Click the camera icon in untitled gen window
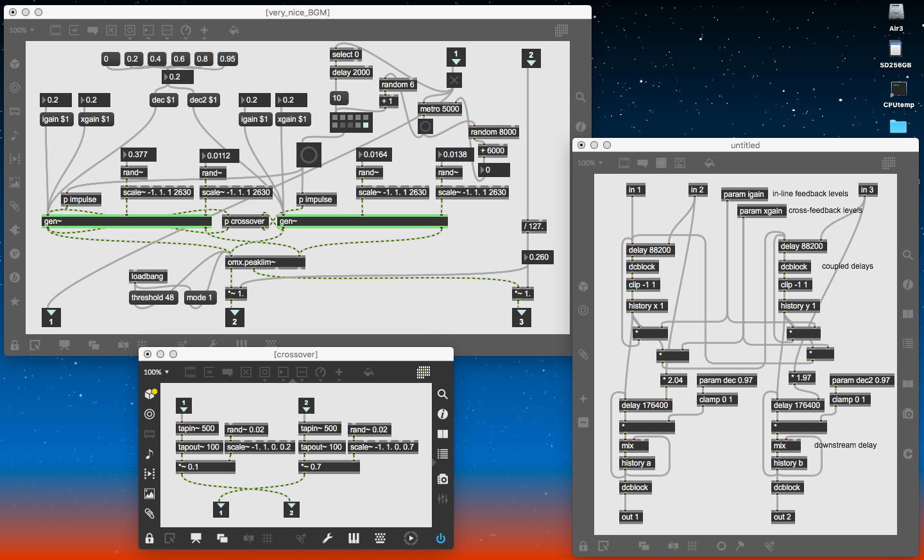 point(908,414)
